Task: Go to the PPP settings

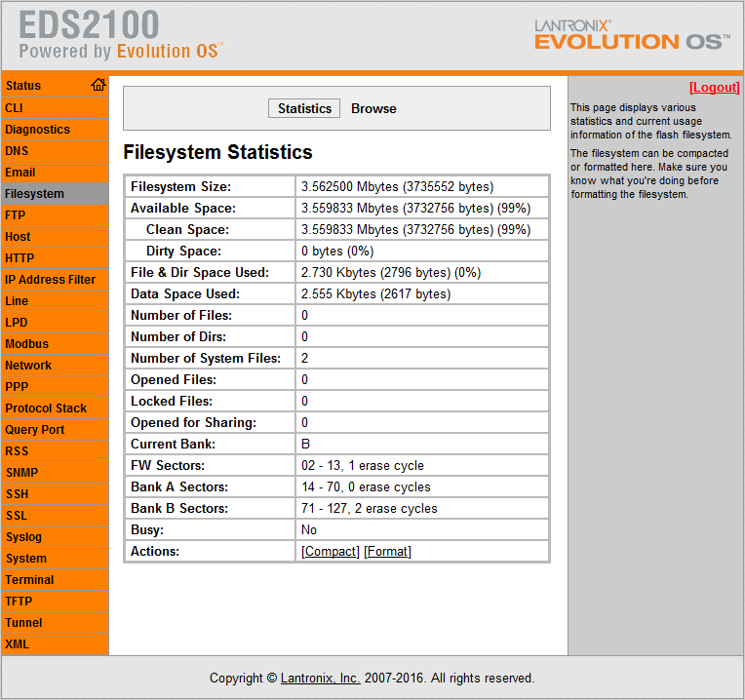Action: click(56, 387)
